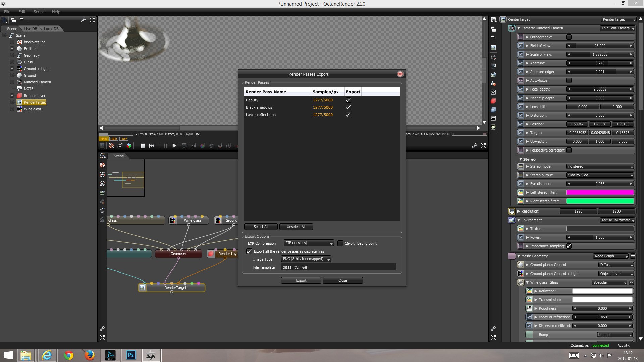644x362 pixels.
Task: Click the restart render icon
Action: (152, 146)
